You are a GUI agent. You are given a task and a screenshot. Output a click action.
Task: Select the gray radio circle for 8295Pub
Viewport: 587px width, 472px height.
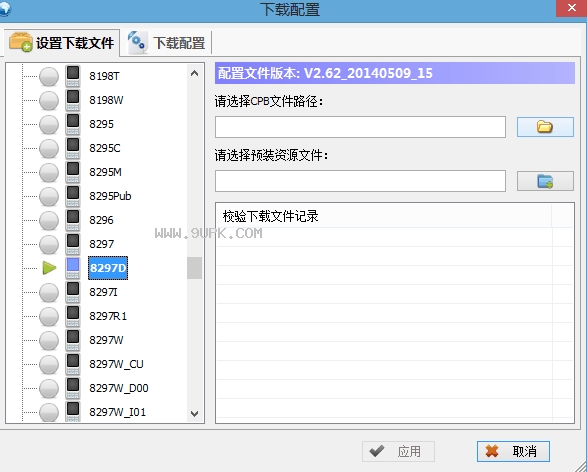click(x=49, y=197)
